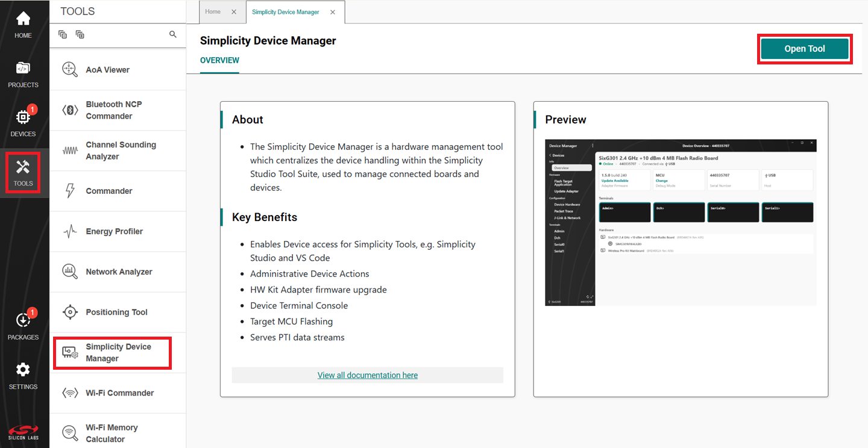Image resolution: width=868 pixels, height=448 pixels.
Task: Collapse all items in Tools panel
Action: tap(63, 35)
